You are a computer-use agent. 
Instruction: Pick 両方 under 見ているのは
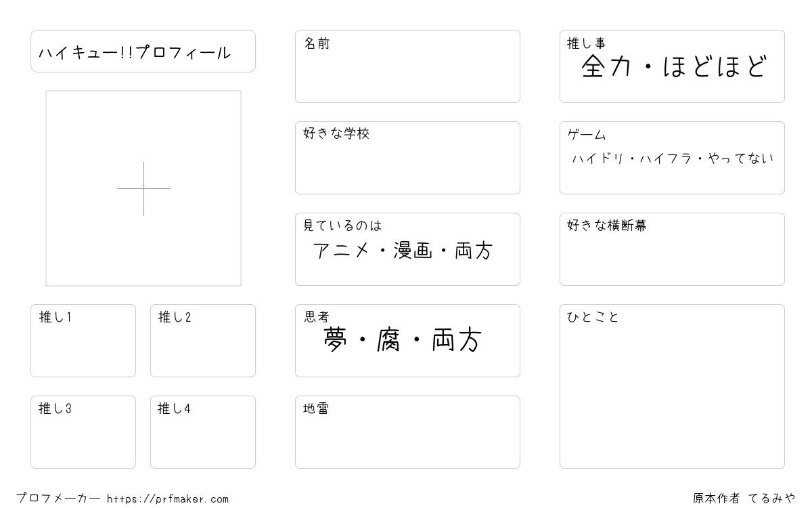click(x=474, y=251)
